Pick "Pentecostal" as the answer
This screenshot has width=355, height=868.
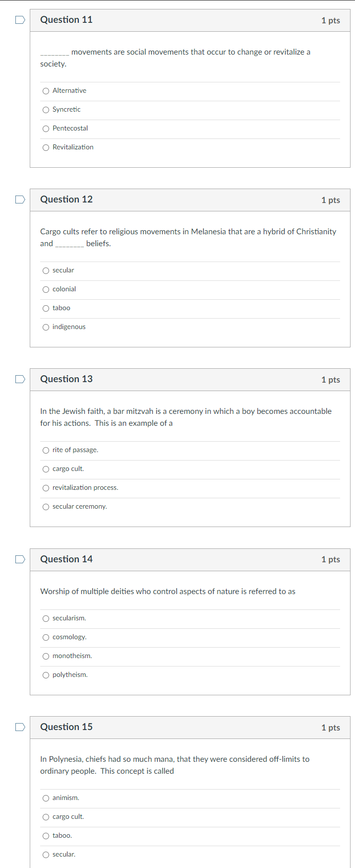click(x=46, y=128)
